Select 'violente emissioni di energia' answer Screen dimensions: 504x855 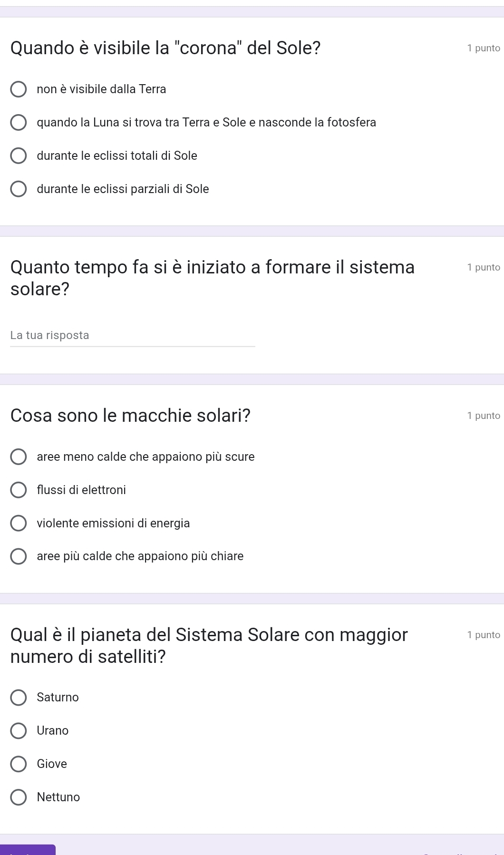pos(19,524)
